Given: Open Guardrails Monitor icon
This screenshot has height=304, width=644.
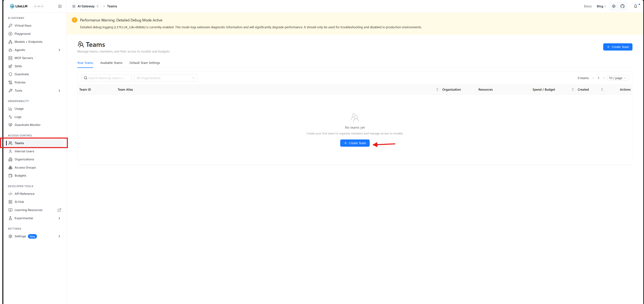Looking at the screenshot, I should click(10, 125).
